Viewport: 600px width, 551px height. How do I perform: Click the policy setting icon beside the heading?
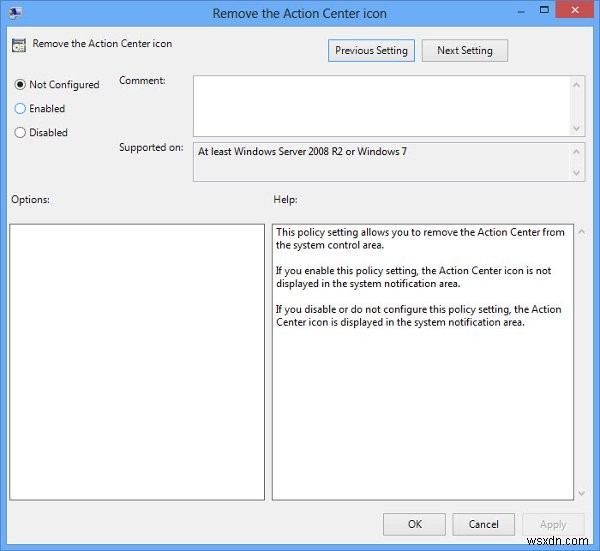pyautogui.click(x=18, y=45)
